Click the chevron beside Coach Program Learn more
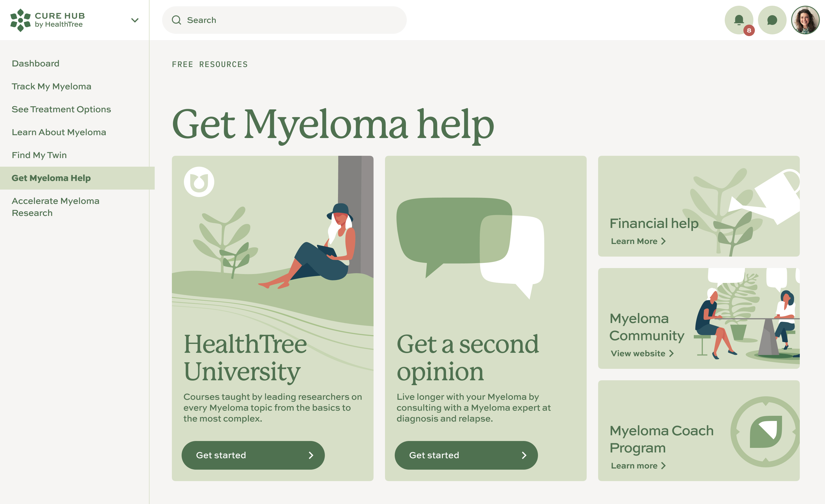Viewport: 825px width, 504px height. click(x=663, y=466)
